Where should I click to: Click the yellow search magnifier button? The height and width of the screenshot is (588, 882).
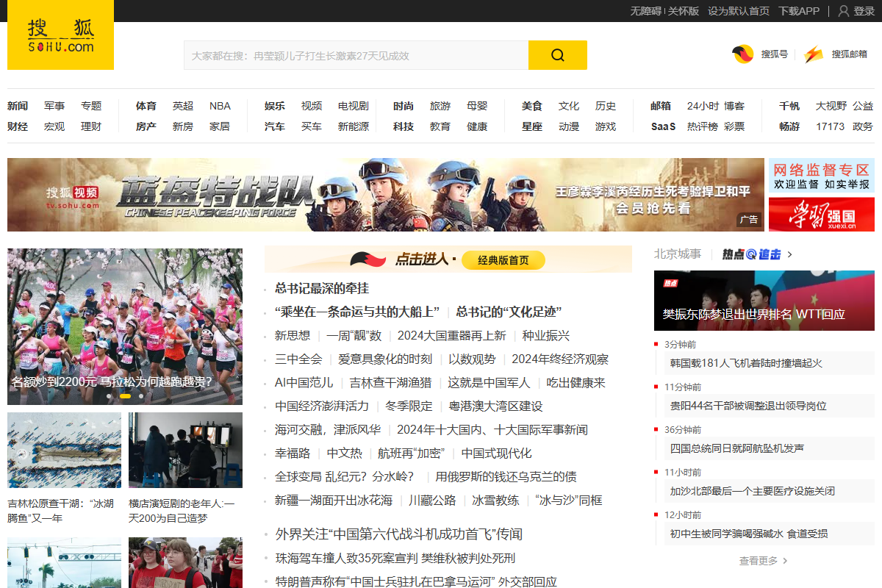pyautogui.click(x=557, y=55)
